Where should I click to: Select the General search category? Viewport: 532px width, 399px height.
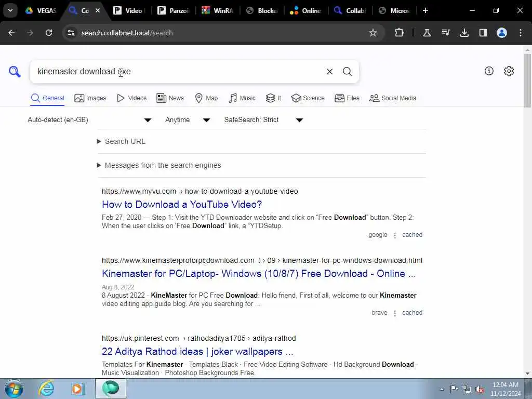coord(47,98)
